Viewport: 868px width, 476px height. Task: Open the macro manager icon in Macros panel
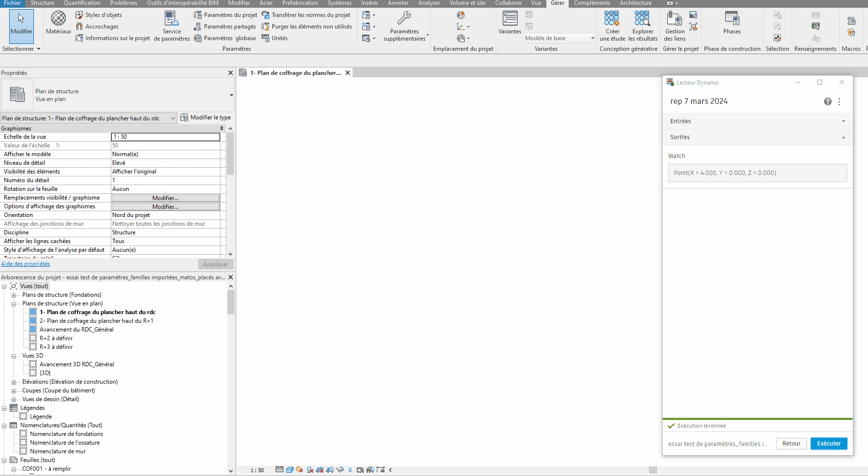tap(852, 21)
